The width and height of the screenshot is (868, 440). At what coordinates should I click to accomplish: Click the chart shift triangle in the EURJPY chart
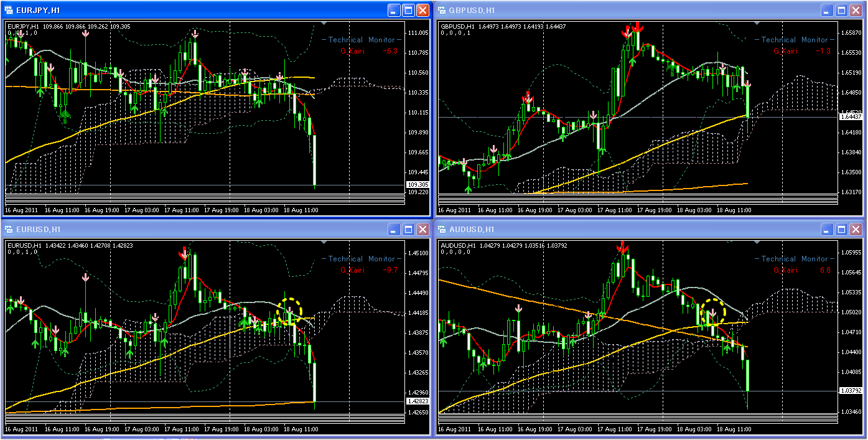[x=323, y=24]
